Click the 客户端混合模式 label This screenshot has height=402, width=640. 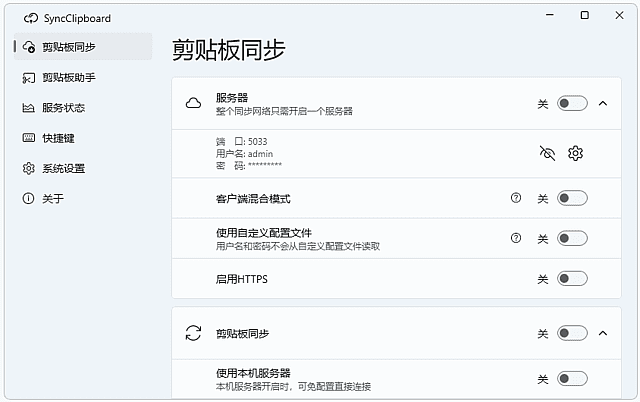pos(253,199)
